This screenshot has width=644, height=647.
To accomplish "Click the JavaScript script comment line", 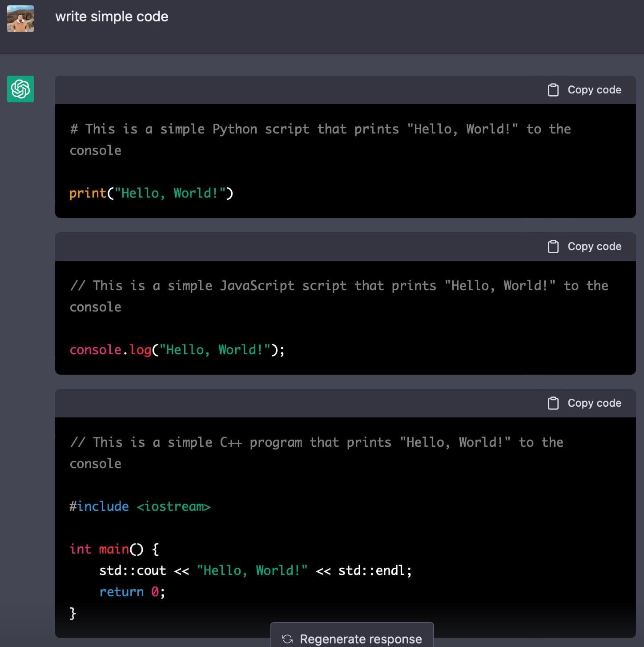I will (x=339, y=286).
